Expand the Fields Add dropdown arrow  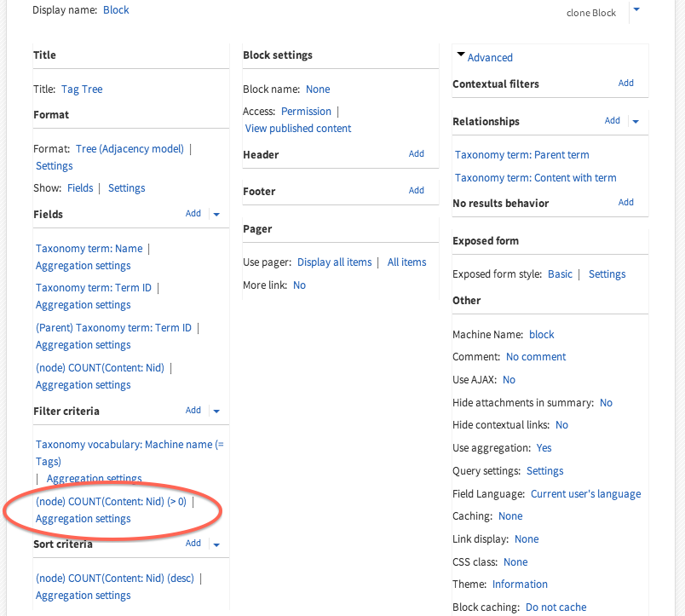(x=216, y=214)
